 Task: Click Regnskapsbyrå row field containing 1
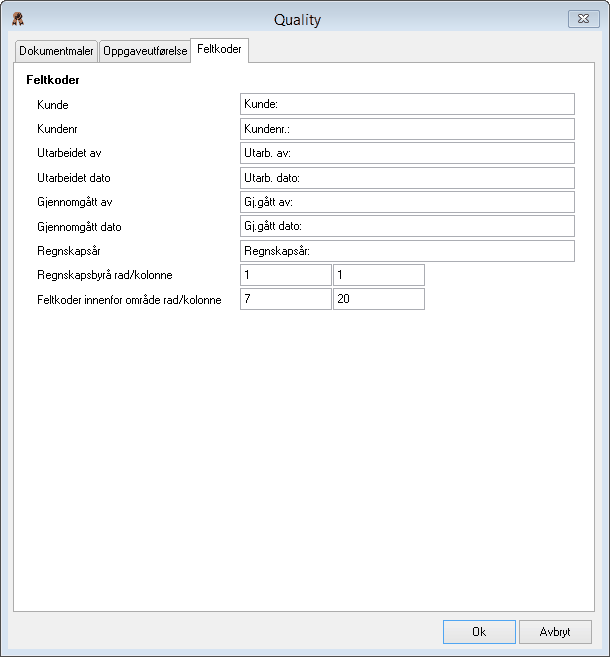[x=286, y=275]
